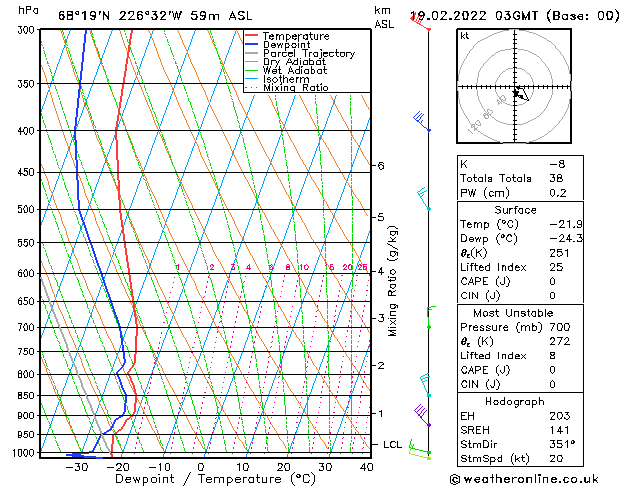Click the surface Temp value -21.9

(566, 224)
